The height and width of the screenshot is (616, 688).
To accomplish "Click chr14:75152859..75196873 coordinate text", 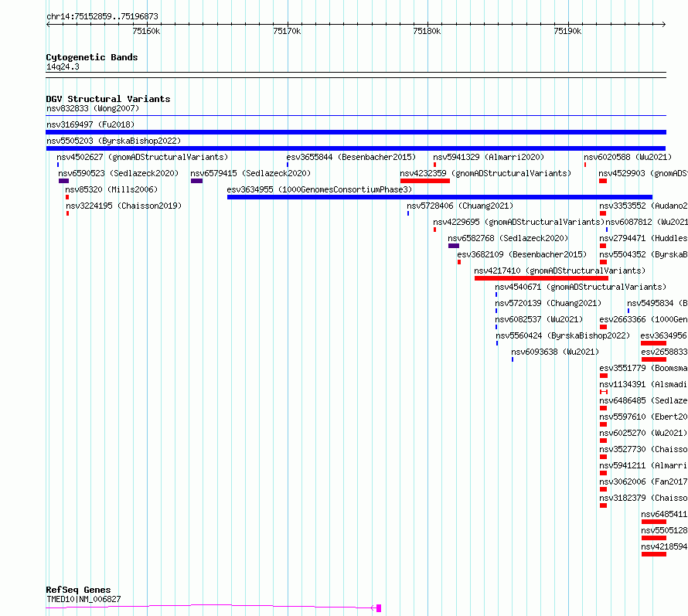I will click(x=102, y=17).
